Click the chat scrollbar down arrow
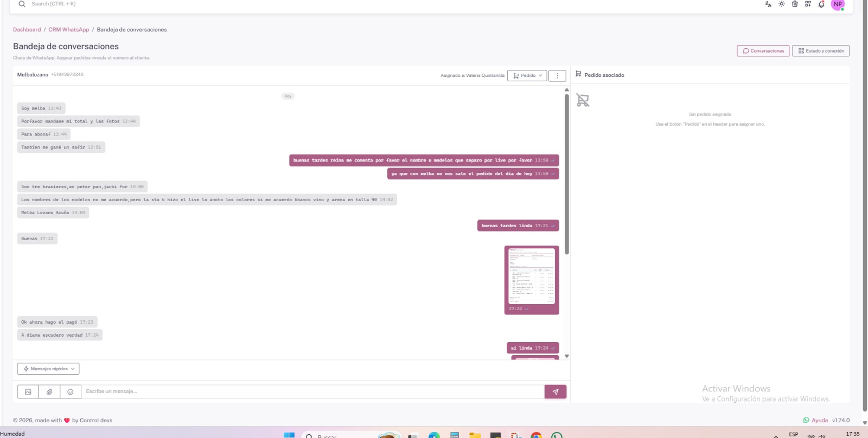This screenshot has width=868, height=438. coord(567,356)
